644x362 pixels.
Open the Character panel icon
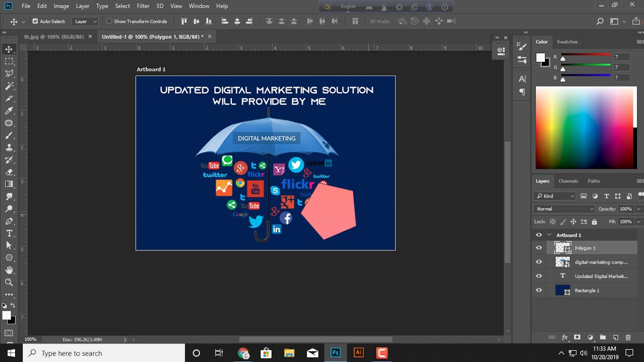(x=522, y=79)
